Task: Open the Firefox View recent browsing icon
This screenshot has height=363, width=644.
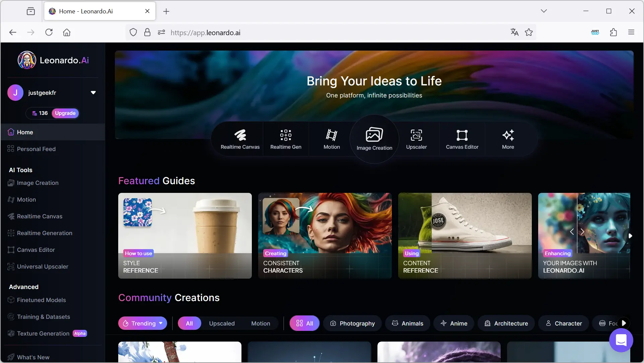Action: [31, 11]
